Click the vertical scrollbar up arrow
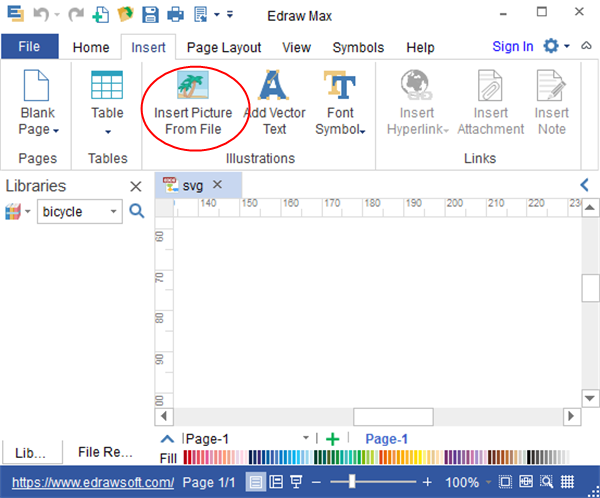Image resolution: width=600 pixels, height=498 pixels. tap(590, 208)
